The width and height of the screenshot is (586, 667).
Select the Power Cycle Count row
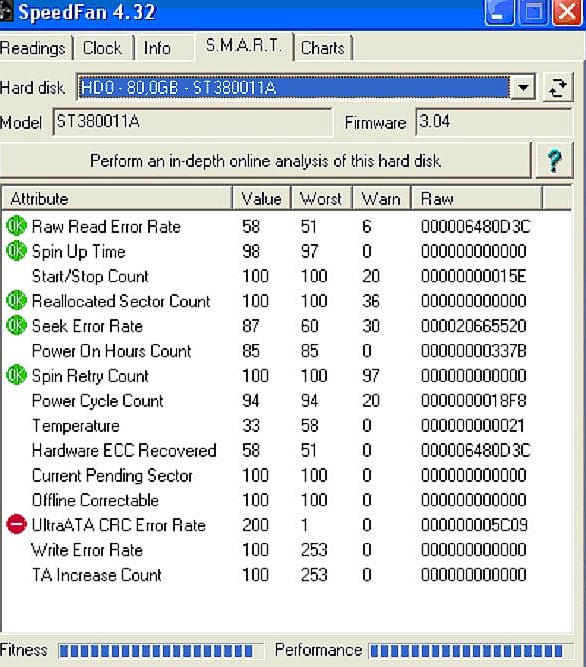pos(287,401)
